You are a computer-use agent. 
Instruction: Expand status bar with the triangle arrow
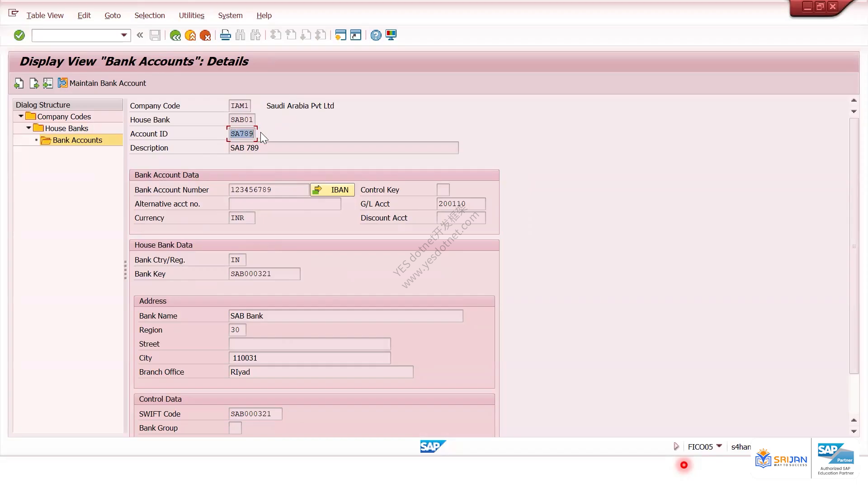point(676,446)
